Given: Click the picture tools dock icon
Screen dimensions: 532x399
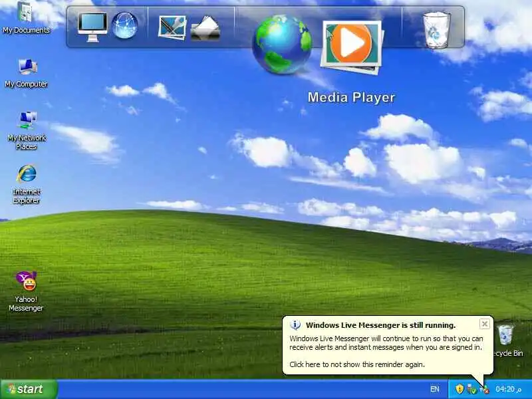Looking at the screenshot, I should (x=172, y=27).
